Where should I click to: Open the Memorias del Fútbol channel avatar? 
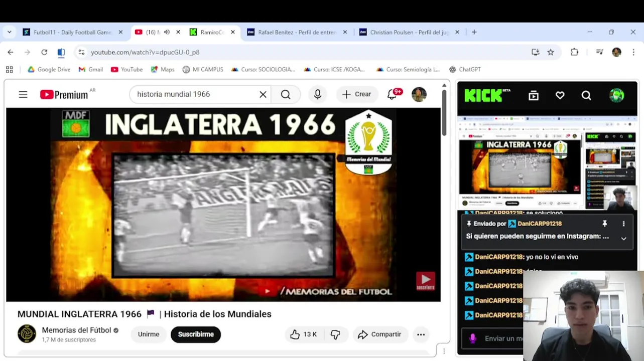27,334
